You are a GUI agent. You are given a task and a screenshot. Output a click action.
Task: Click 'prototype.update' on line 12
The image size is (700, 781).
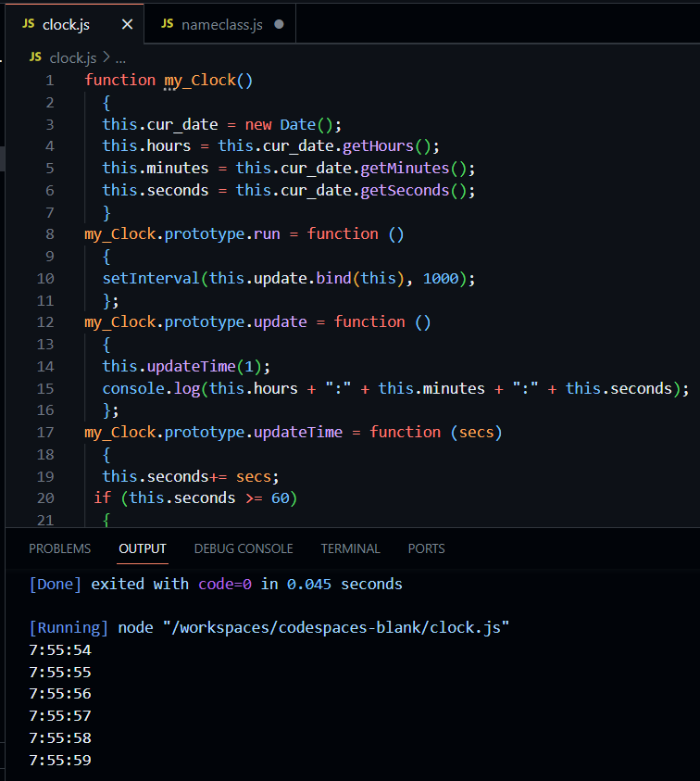pos(235,322)
